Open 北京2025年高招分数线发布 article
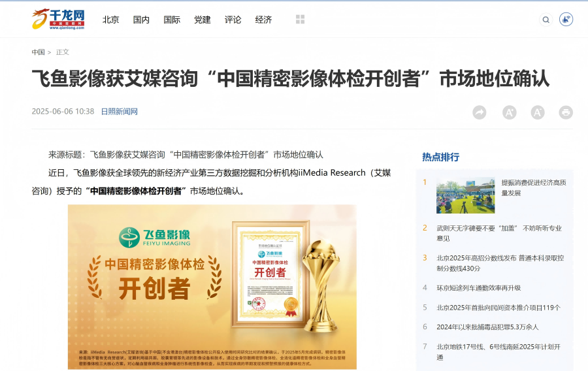Screen dimensions: 588x371 click(x=500, y=263)
